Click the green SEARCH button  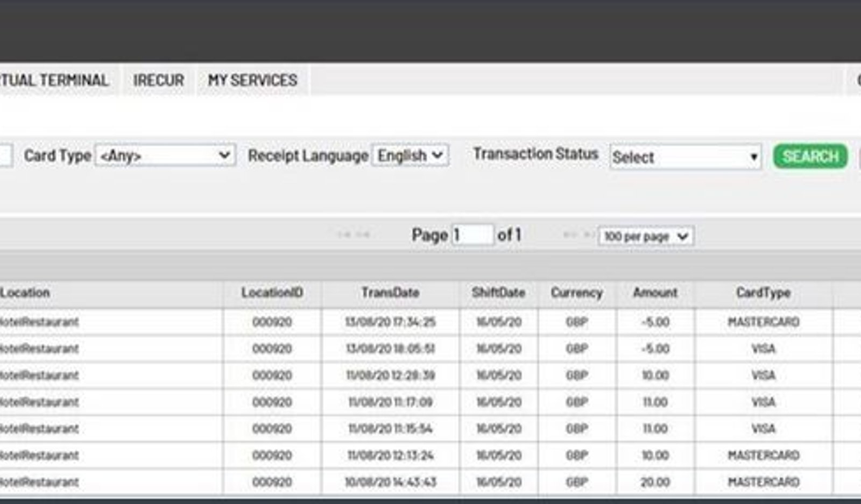coord(810,157)
